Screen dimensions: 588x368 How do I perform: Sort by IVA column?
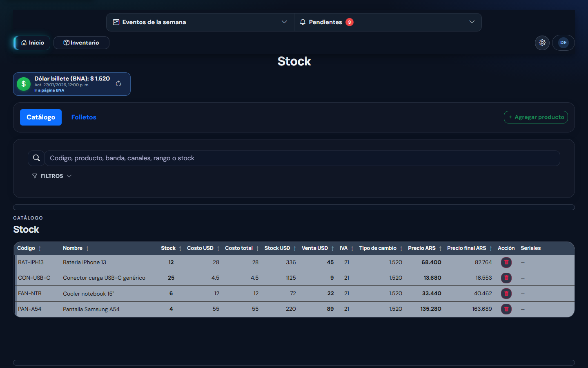[352, 248]
